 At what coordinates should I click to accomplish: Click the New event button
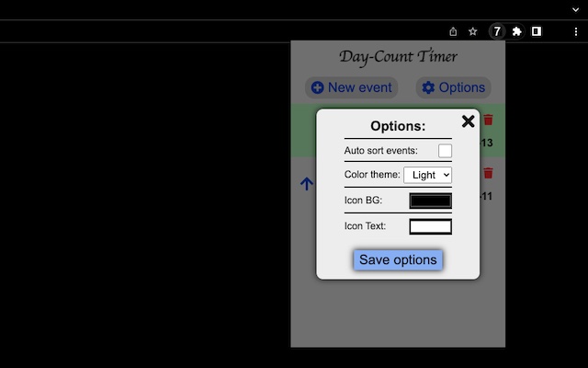(x=351, y=87)
